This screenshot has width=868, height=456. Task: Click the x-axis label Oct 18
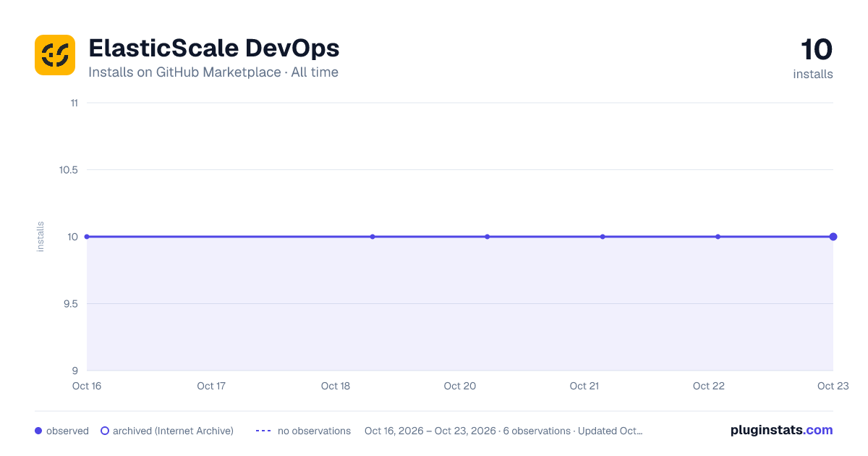[336, 386]
